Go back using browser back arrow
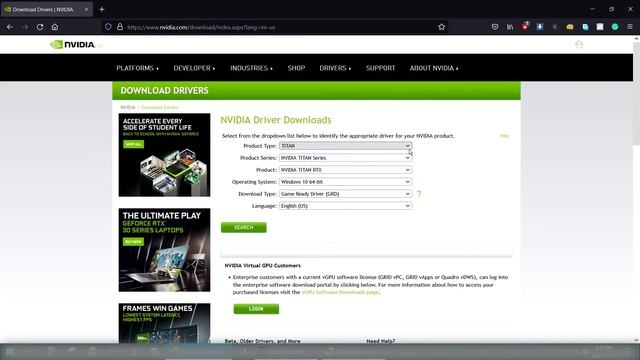 10,27
